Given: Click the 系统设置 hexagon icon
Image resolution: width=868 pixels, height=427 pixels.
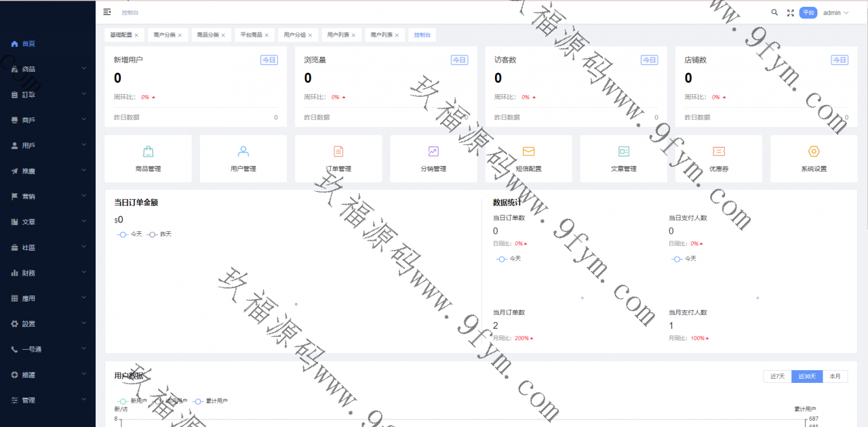Looking at the screenshot, I should (814, 151).
